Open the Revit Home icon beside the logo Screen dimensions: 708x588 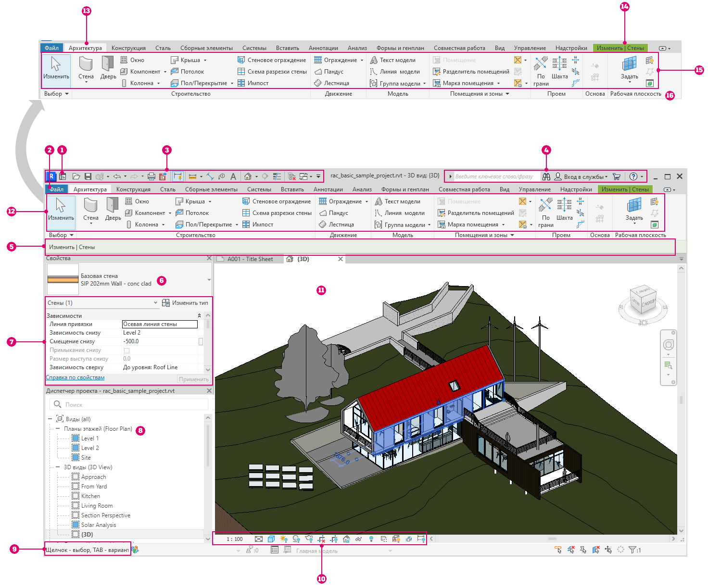[x=63, y=176]
